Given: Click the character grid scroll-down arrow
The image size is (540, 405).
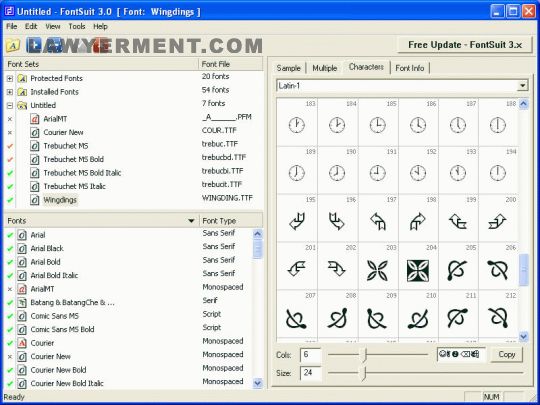Looking at the screenshot, I should click(x=523, y=336).
